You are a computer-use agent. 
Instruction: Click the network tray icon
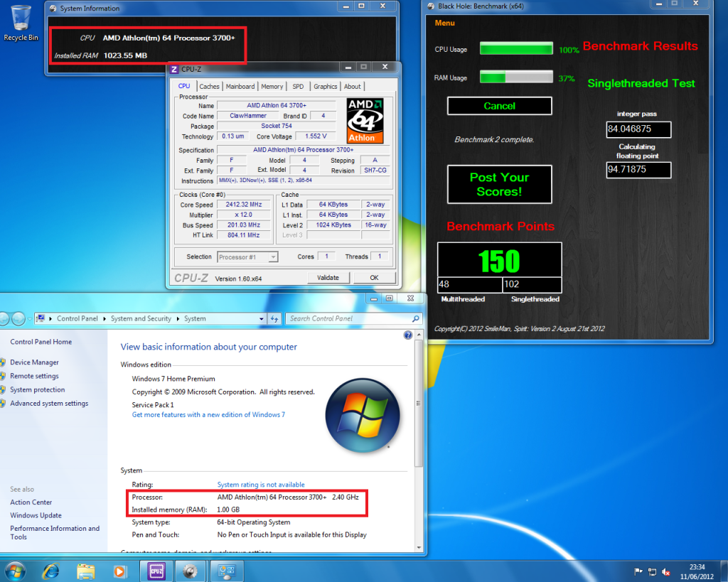pyautogui.click(x=653, y=572)
